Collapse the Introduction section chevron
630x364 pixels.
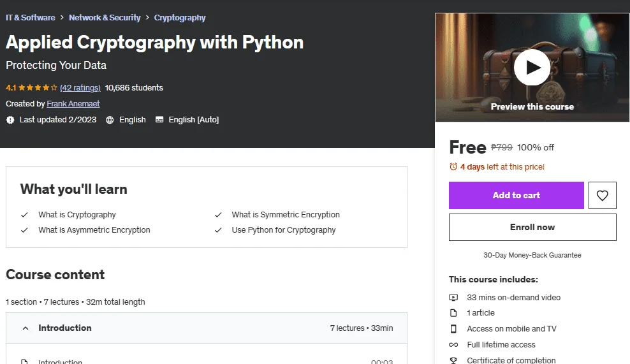pyautogui.click(x=26, y=328)
